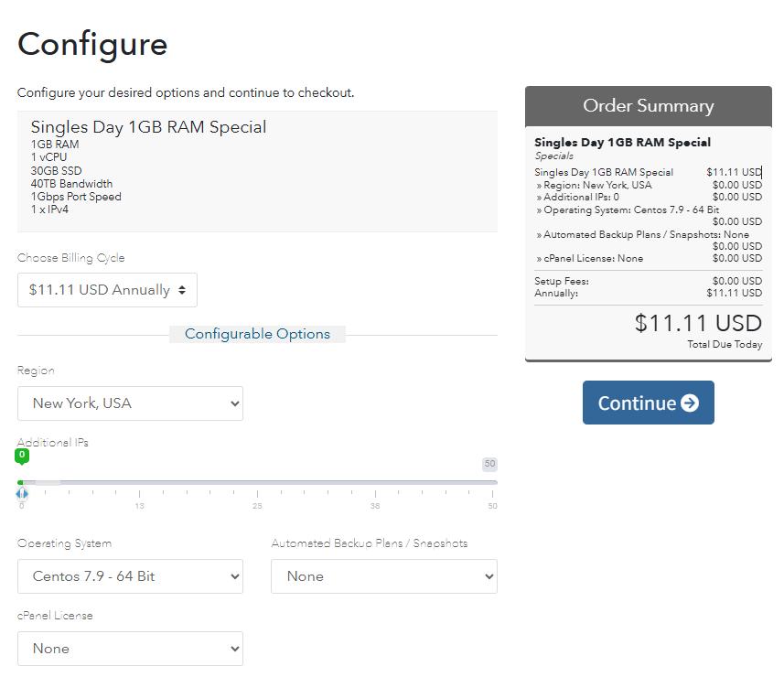Select the 25 mark on the IP slider scale
Image resolution: width=784 pixels, height=677 pixels.
pos(257,505)
